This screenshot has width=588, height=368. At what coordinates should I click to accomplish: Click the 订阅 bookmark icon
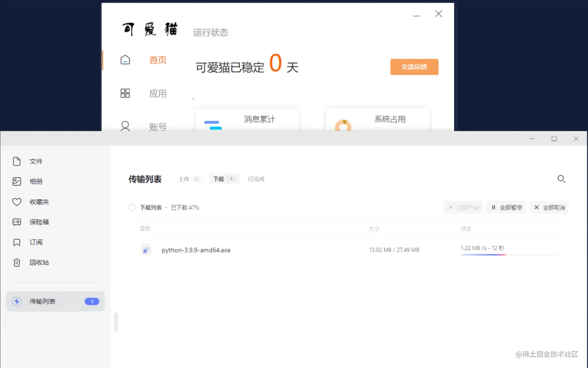[x=17, y=242]
